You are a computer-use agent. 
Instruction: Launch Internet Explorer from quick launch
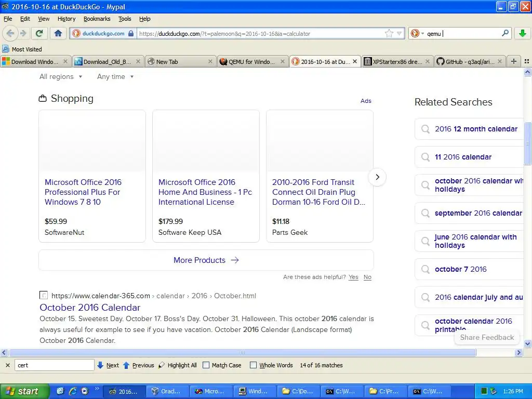pyautogui.click(x=72, y=391)
